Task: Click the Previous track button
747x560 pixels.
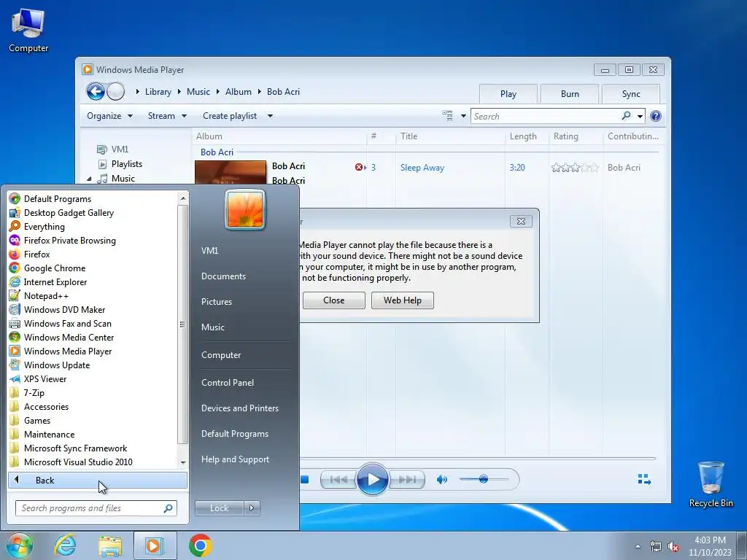Action: (338, 480)
